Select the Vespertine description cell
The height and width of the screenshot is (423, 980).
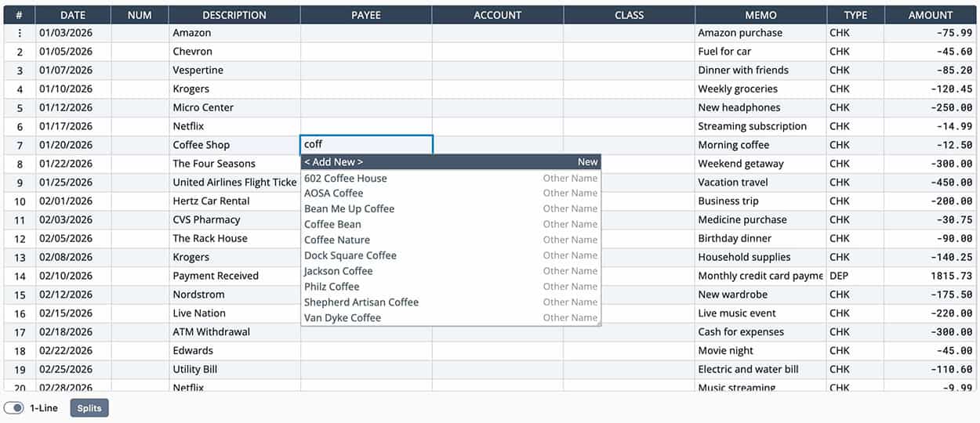click(234, 70)
